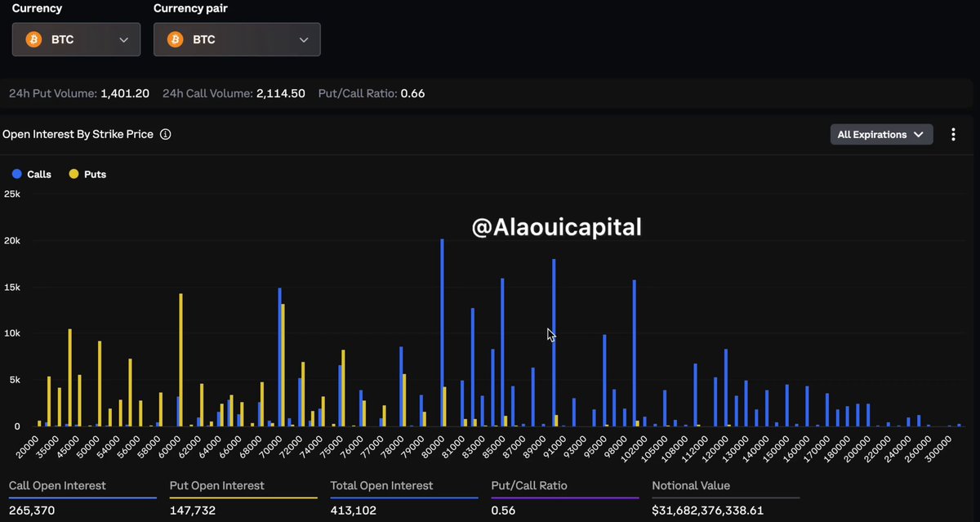This screenshot has height=522, width=980.
Task: Click the 20000 strike label on the x-axis
Action: click(x=29, y=446)
